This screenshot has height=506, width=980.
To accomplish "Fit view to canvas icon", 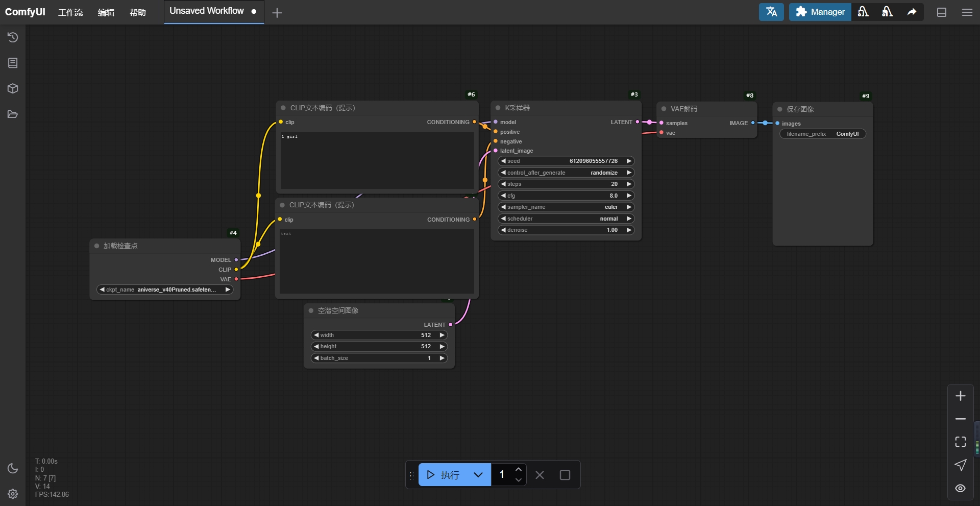I will (x=960, y=442).
